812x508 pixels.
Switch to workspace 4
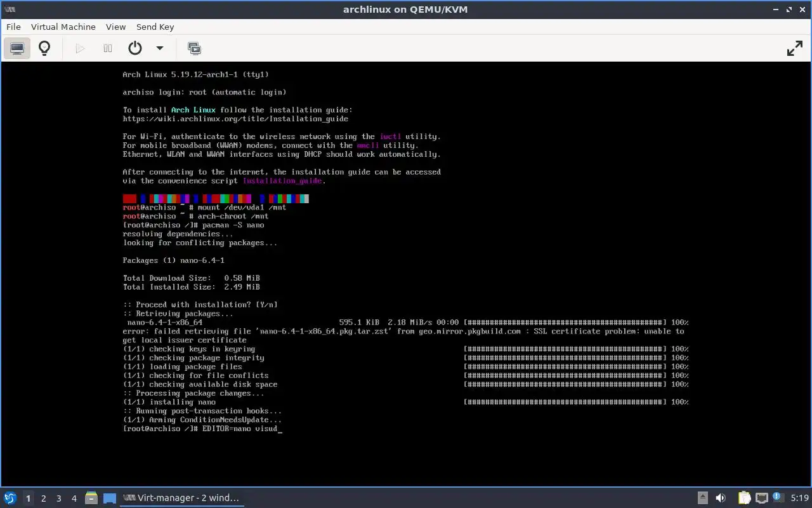coord(74,498)
